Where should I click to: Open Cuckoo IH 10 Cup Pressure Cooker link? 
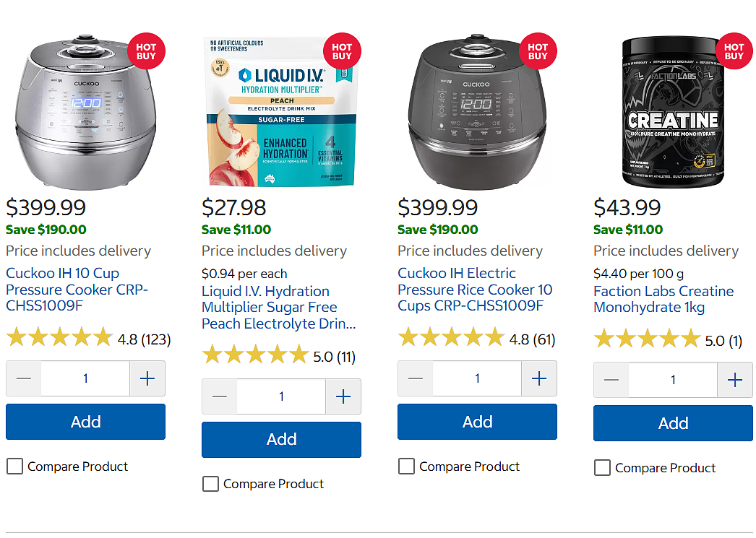[x=77, y=290]
